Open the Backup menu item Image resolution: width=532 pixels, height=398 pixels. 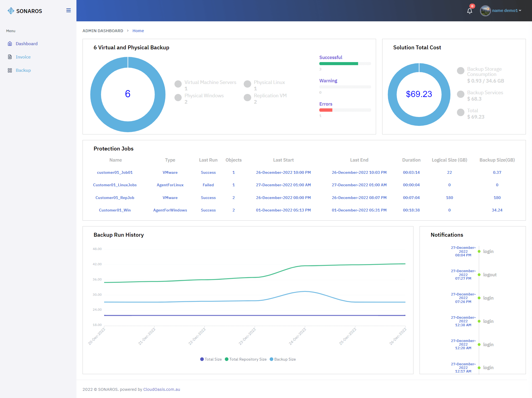pos(23,70)
